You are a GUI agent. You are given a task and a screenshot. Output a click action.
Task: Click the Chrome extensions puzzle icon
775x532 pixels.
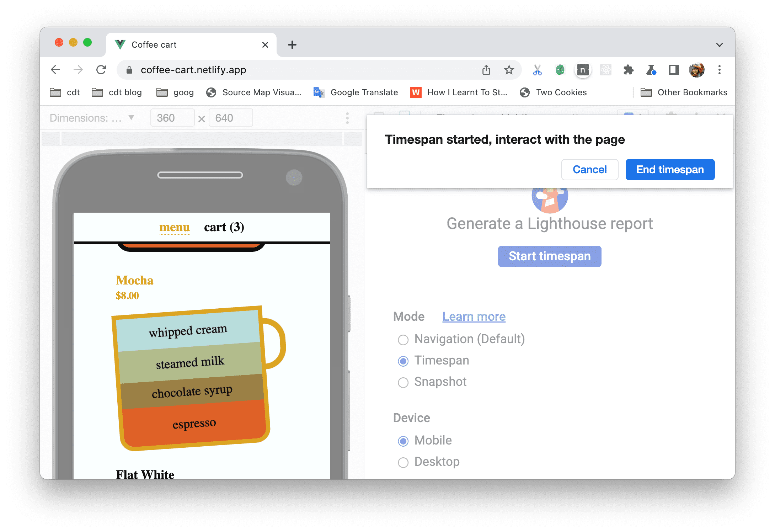(x=627, y=69)
